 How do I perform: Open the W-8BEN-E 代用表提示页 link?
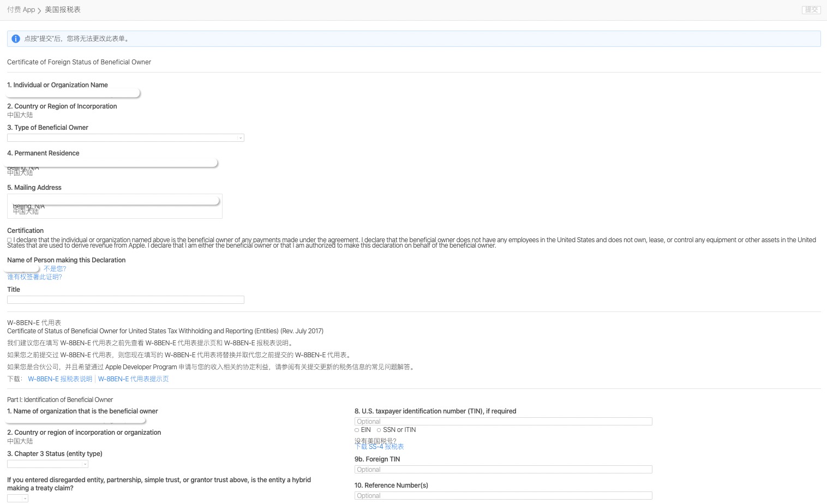[x=133, y=379]
